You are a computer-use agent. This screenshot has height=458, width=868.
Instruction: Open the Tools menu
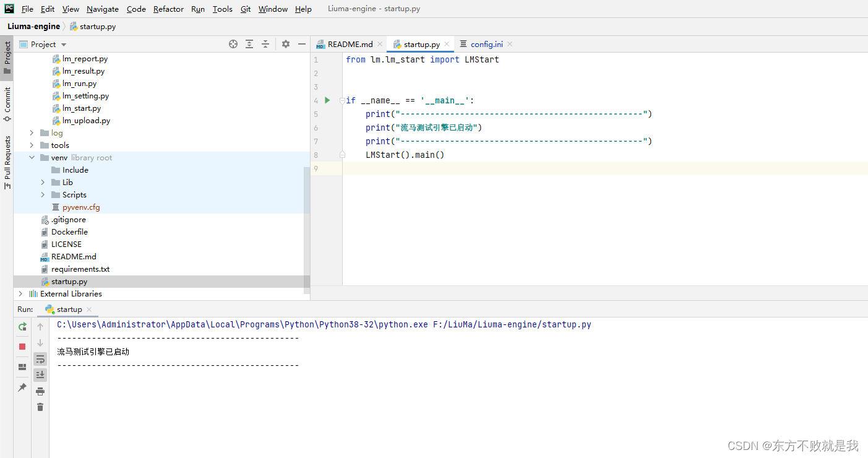point(223,9)
